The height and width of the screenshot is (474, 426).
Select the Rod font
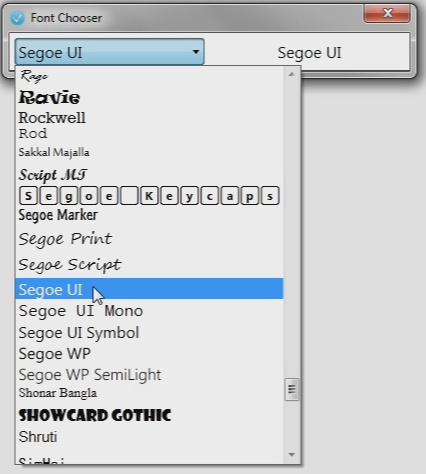click(149, 134)
